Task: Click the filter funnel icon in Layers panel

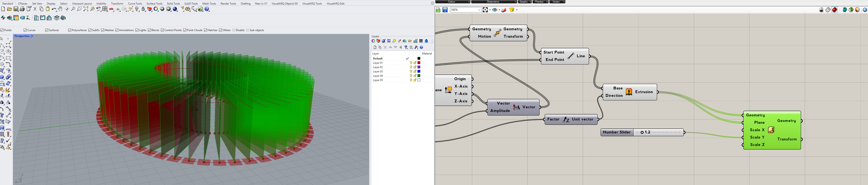Action: [x=406, y=47]
